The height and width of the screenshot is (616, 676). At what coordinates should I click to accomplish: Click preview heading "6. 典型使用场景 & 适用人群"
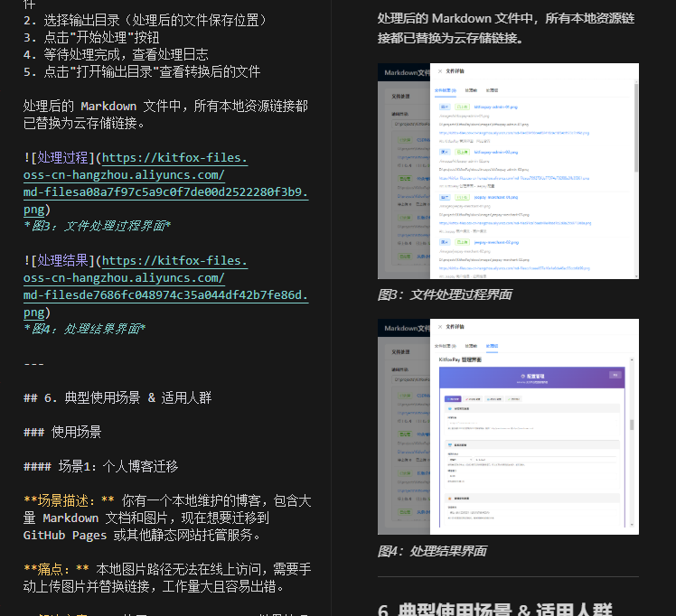tap(495, 609)
